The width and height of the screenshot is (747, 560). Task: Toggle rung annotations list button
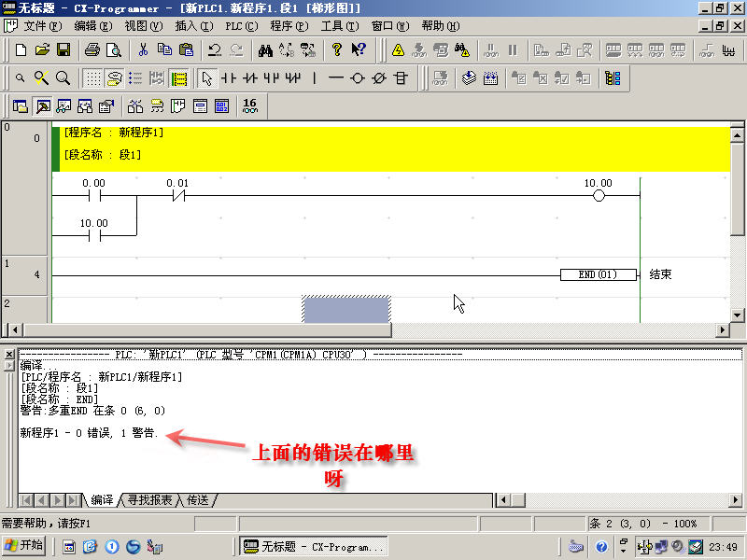pos(135,78)
